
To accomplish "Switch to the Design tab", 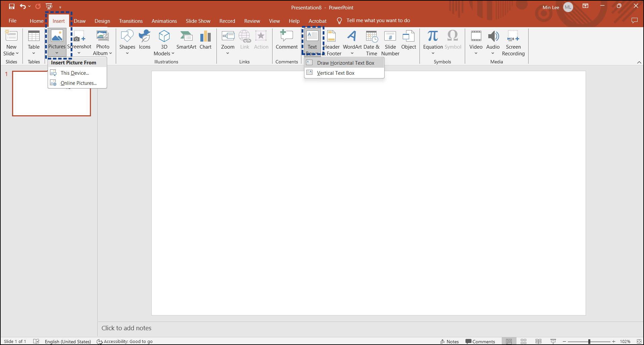I will click(x=102, y=21).
